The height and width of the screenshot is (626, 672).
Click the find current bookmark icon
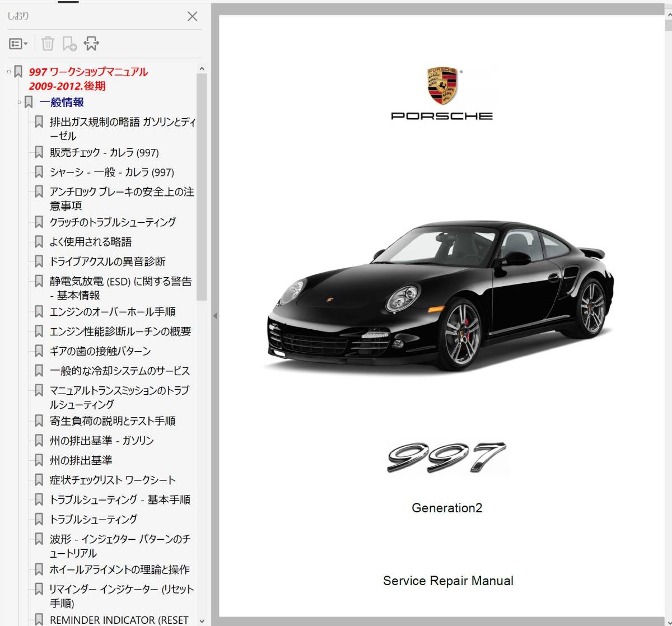click(x=91, y=44)
